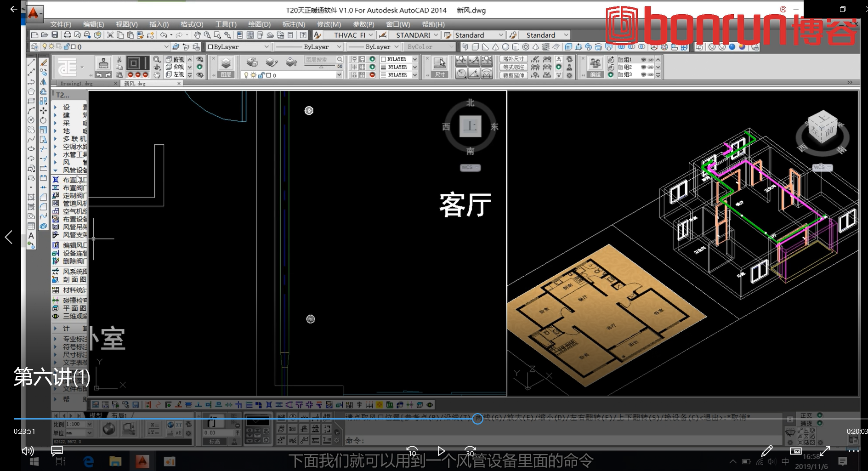Open the 编辑(E) menu
This screenshot has height=471, width=868.
[93, 24]
